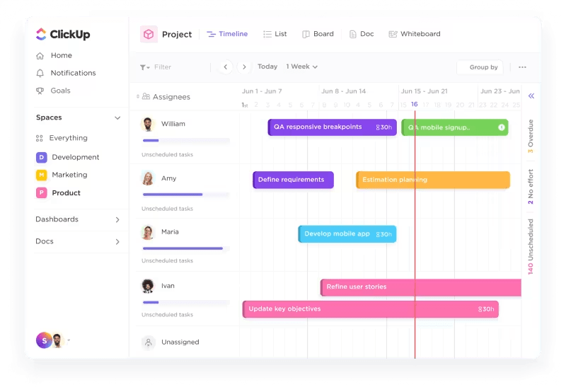Image resolution: width=566 pixels, height=392 pixels.
Task: Open the QA mobile signup task
Action: click(x=454, y=127)
